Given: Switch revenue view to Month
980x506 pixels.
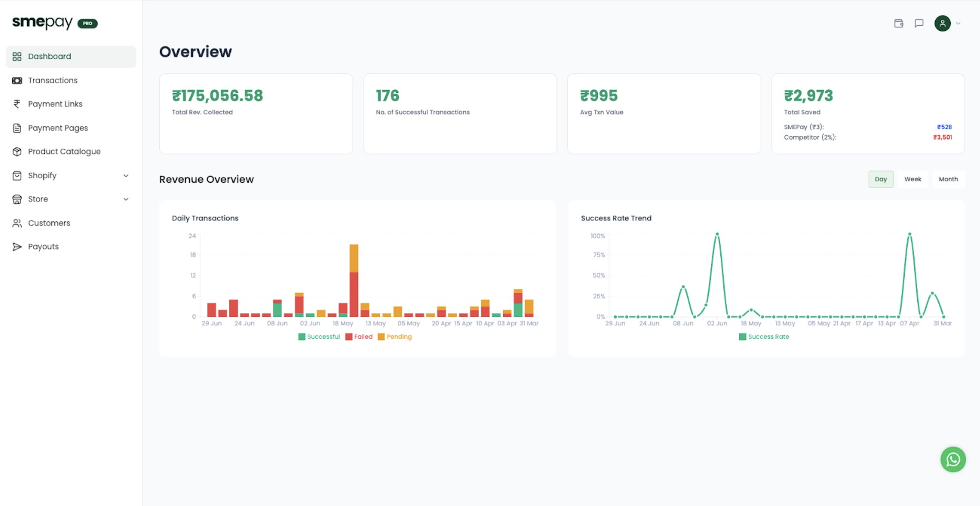Looking at the screenshot, I should pyautogui.click(x=948, y=179).
